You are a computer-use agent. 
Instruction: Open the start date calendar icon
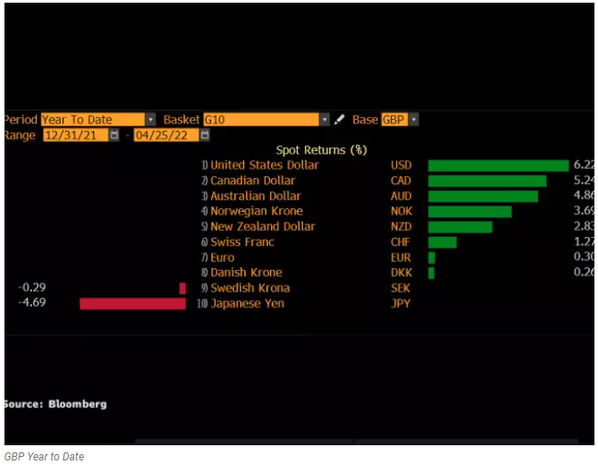[x=114, y=135]
